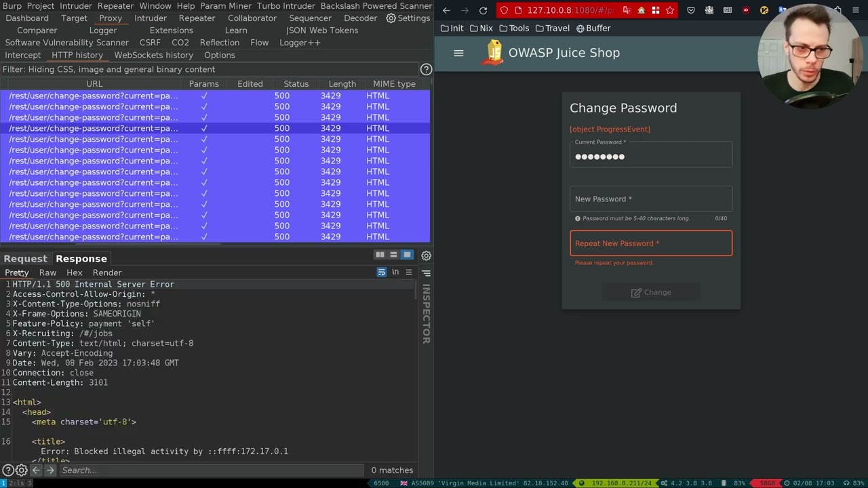Open the Burp Settings button
The height and width of the screenshot is (488, 868).
[x=408, y=18]
